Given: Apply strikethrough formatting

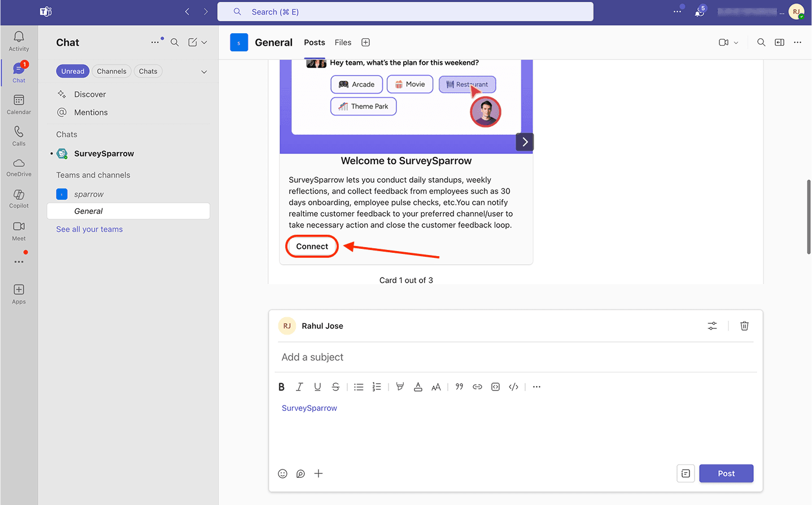Looking at the screenshot, I should click(335, 387).
